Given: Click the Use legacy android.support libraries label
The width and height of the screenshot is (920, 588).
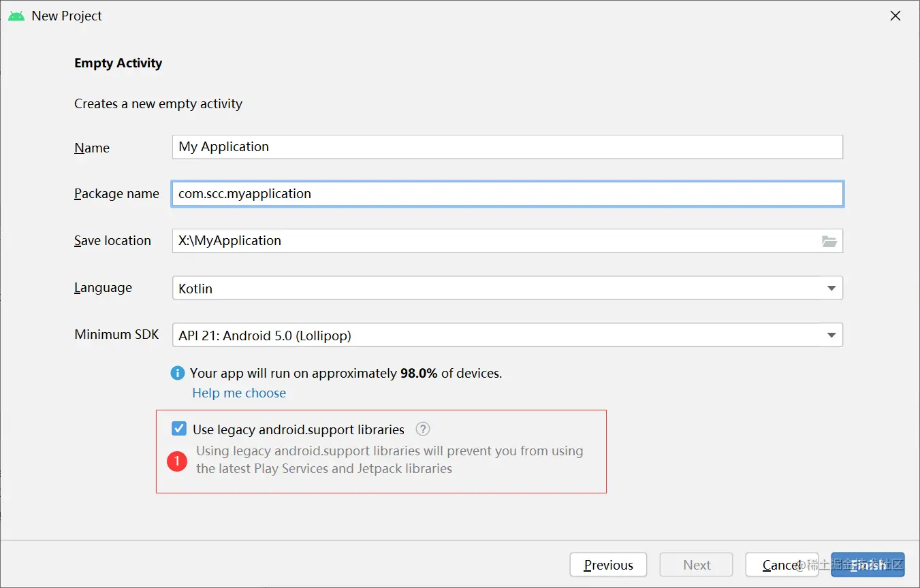Looking at the screenshot, I should click(x=298, y=429).
